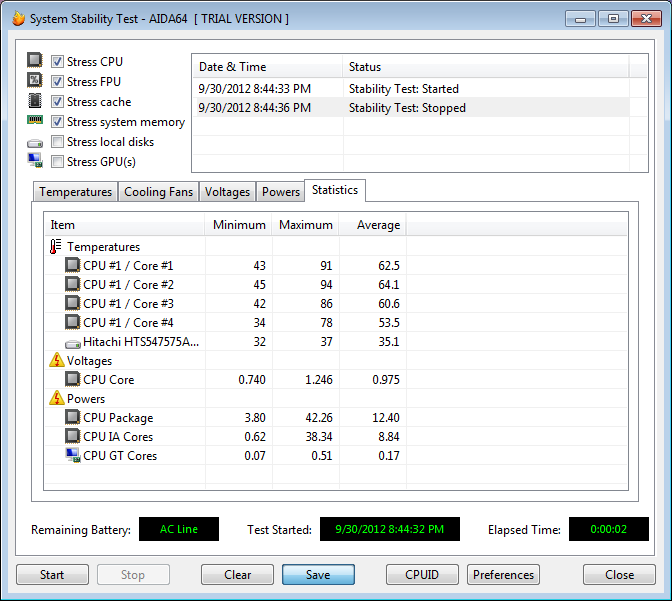
Task: Switch to the Voltages tab
Action: click(227, 192)
